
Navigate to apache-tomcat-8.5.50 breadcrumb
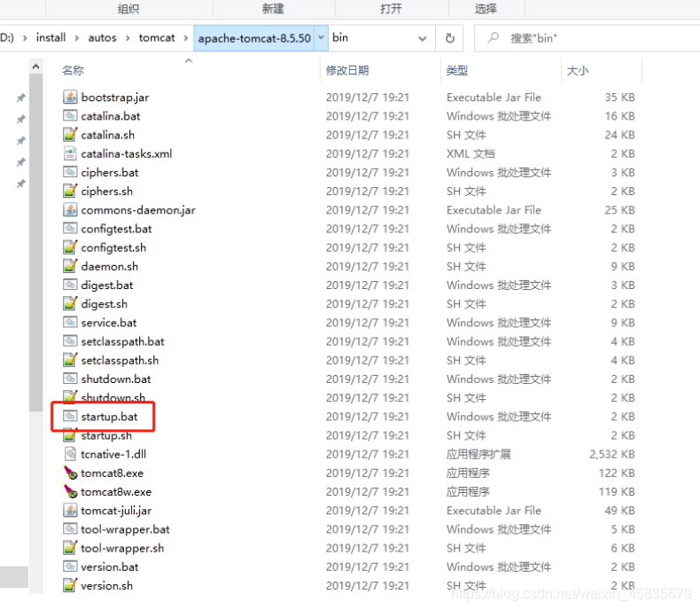(254, 38)
